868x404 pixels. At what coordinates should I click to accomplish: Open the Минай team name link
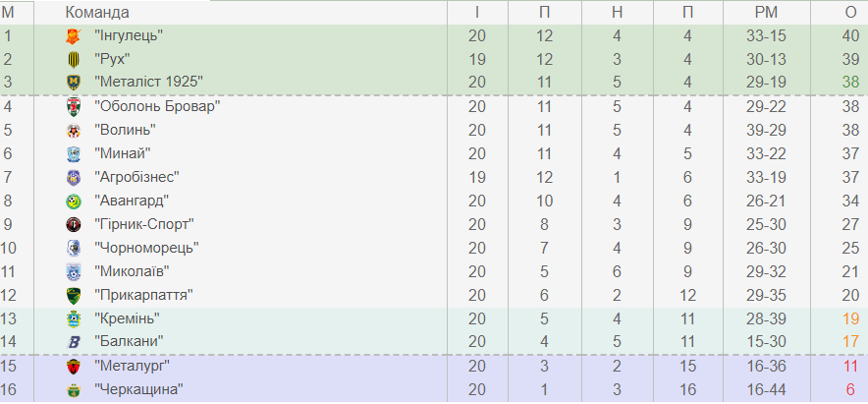(x=123, y=153)
